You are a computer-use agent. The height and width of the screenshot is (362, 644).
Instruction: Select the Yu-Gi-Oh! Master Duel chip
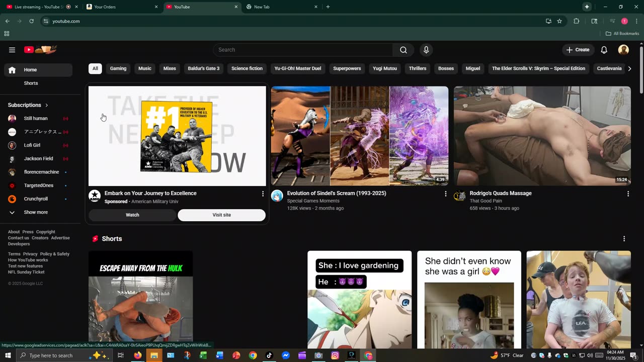298,68
